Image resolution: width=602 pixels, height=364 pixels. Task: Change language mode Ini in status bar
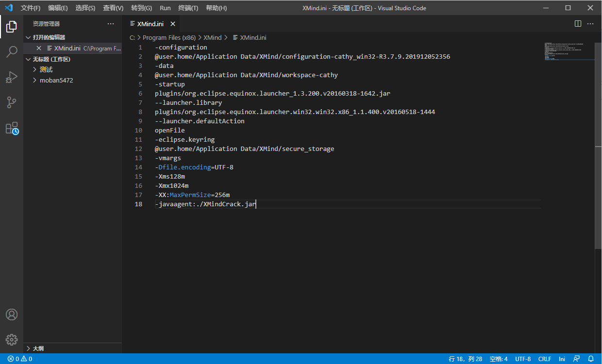[562, 359]
